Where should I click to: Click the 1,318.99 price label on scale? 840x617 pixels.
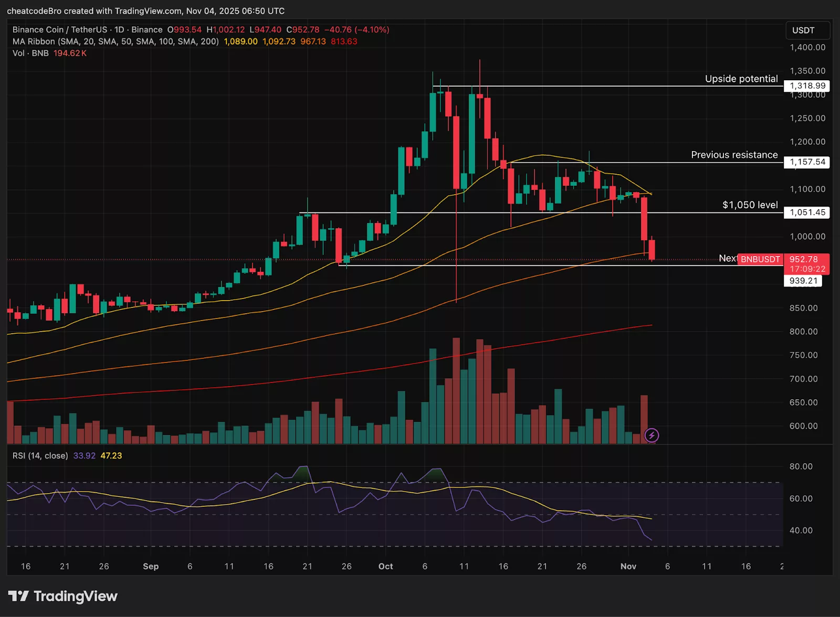tap(807, 86)
